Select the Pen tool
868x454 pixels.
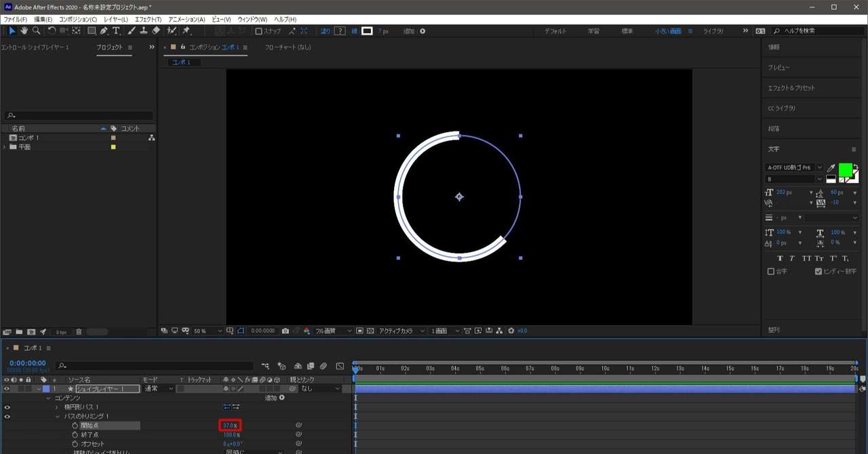click(x=104, y=30)
